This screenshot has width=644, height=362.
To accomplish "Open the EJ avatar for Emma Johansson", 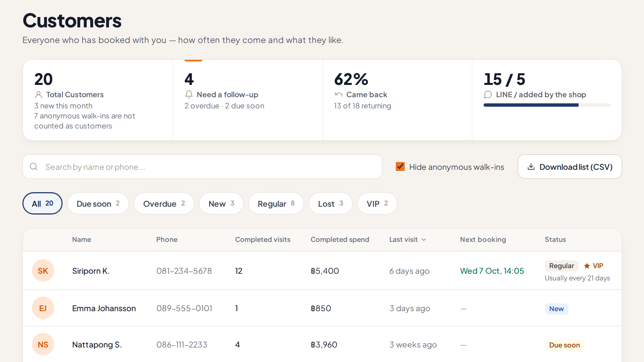I will click(x=43, y=308).
